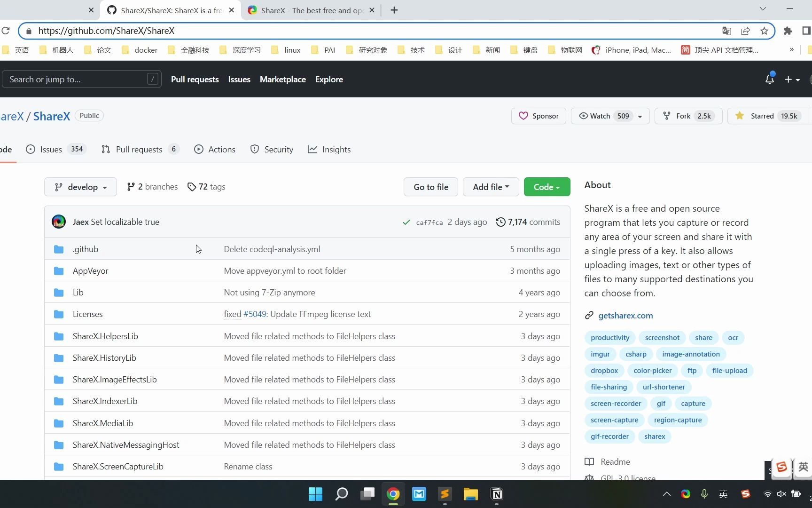Open the docker bookmark folder
This screenshot has width=812, height=508.
pyautogui.click(x=140, y=50)
